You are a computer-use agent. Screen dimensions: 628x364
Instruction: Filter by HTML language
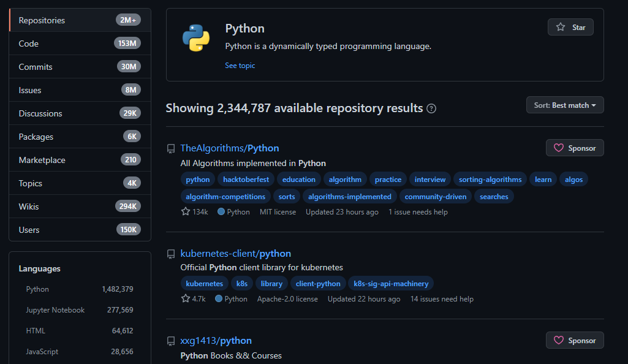click(x=80, y=331)
